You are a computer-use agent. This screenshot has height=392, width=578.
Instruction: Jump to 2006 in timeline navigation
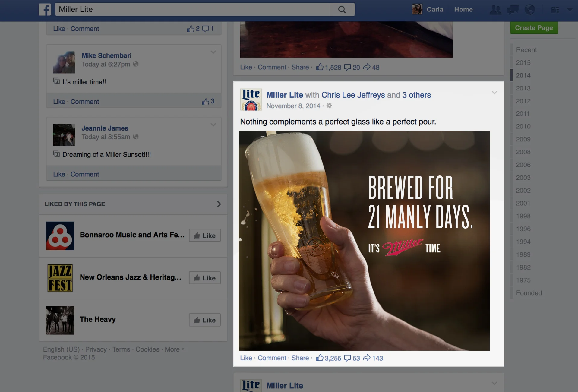tap(523, 165)
